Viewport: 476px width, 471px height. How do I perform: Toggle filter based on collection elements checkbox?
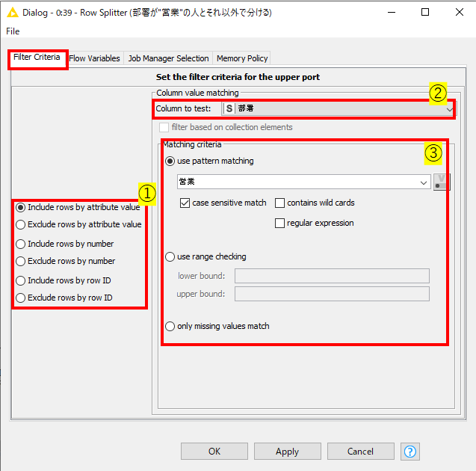pos(164,127)
